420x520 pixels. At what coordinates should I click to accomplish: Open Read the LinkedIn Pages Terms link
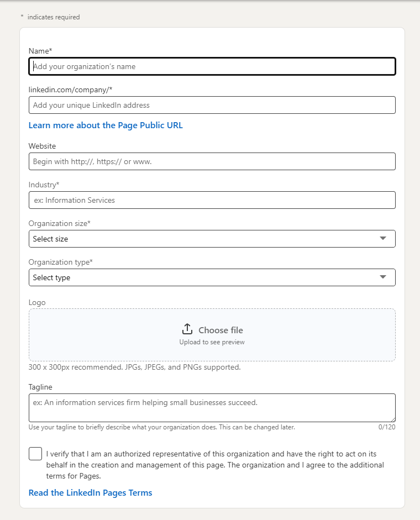pos(90,493)
